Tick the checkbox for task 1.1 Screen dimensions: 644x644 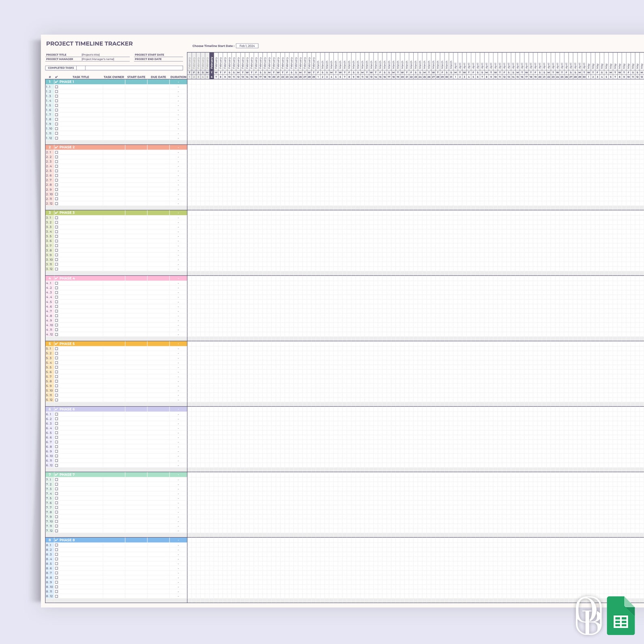(56, 87)
